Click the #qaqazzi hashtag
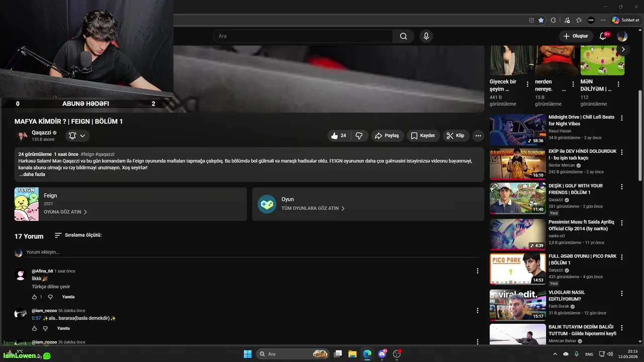 [105, 154]
